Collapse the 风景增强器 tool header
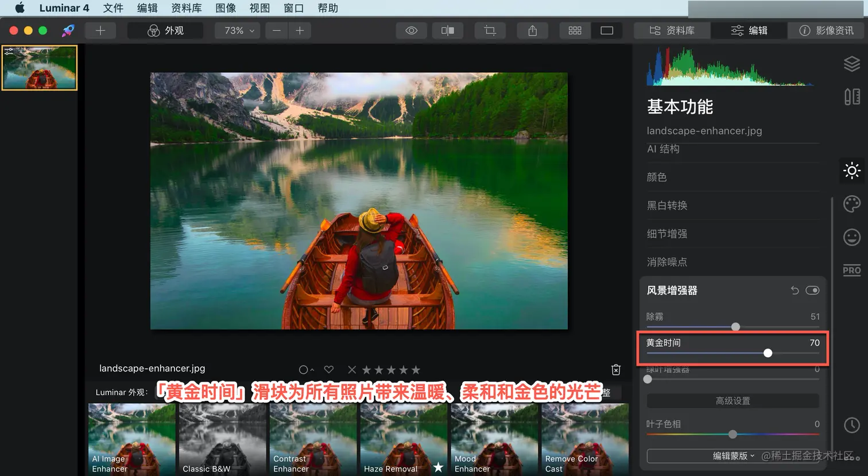Screen dimensions: 868x476 672,291
